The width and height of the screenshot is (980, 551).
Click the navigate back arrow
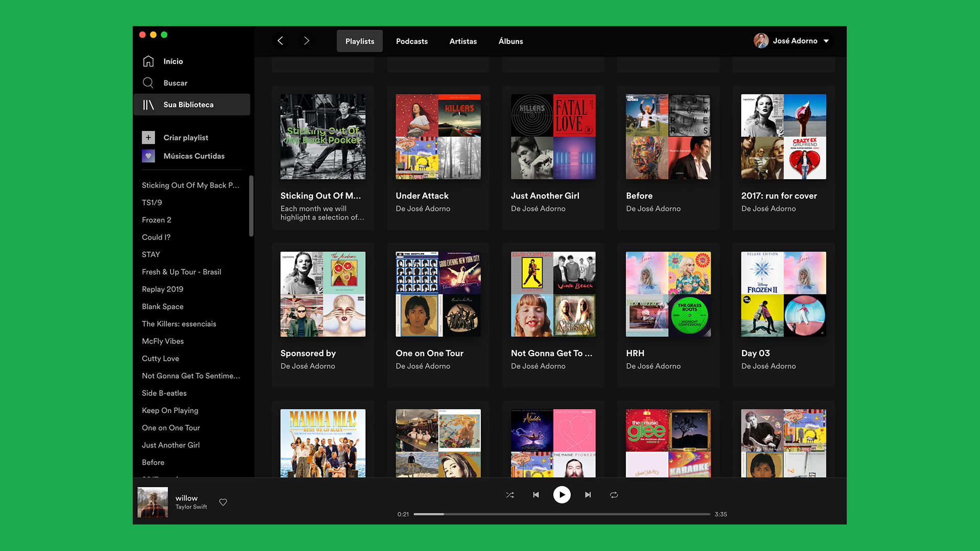coord(280,41)
